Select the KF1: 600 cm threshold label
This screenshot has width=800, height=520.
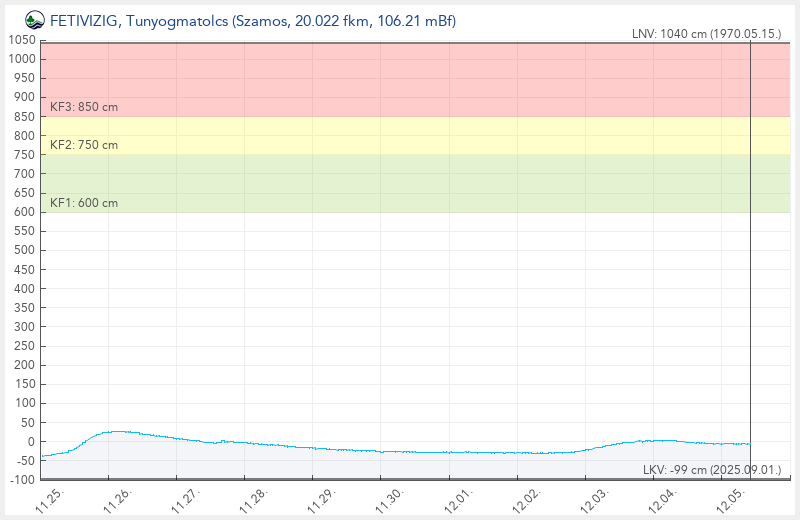coord(84,203)
